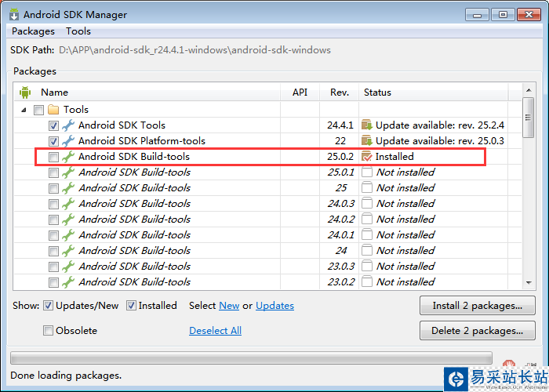Viewport: 549px width, 392px height.
Task: Click wrench icon of Android SDK Platform-tools
Action: tap(68, 141)
